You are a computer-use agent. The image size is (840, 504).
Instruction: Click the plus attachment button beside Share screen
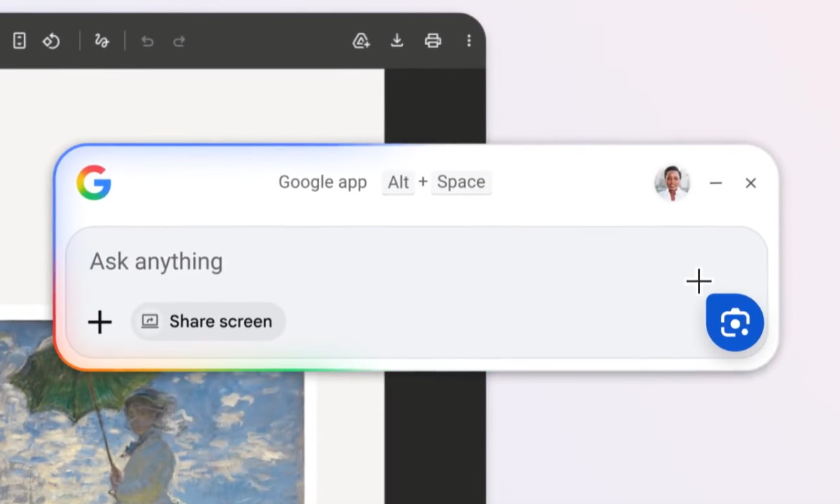100,322
